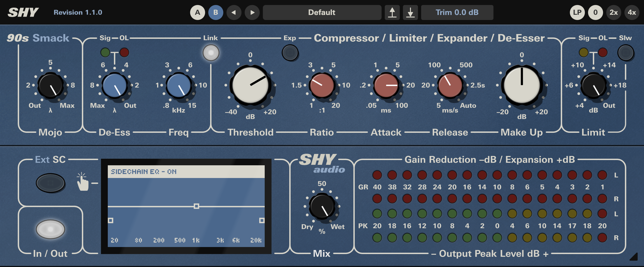Click the Limit yellow Sig LED
The height and width of the screenshot is (267, 644).
(x=584, y=52)
